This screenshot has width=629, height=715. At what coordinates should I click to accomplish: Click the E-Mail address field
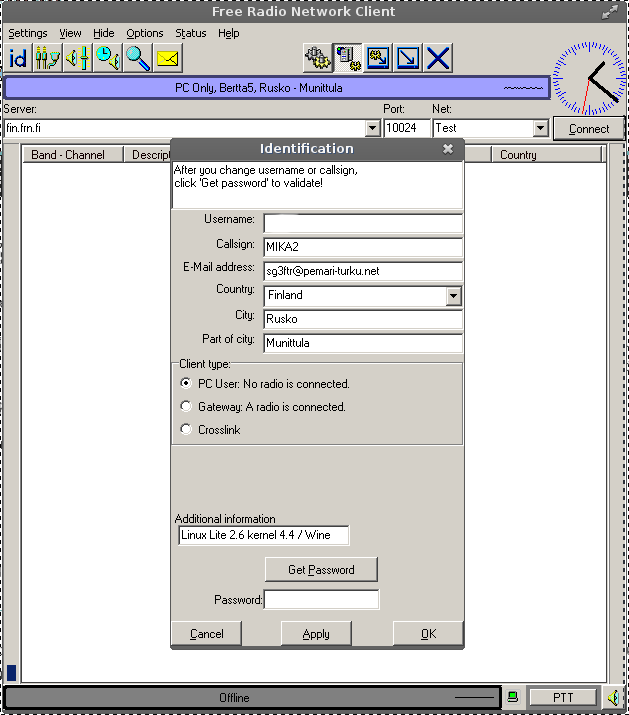click(x=363, y=271)
